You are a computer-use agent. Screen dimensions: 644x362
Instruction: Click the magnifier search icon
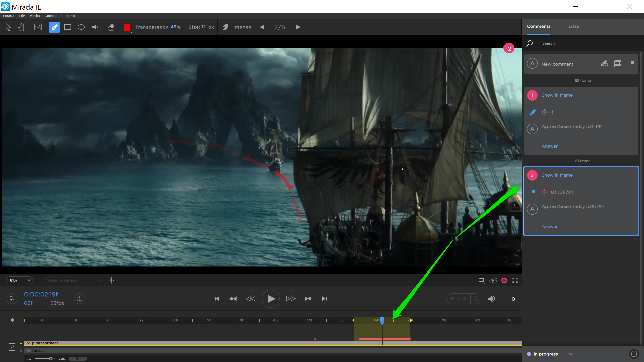click(530, 43)
